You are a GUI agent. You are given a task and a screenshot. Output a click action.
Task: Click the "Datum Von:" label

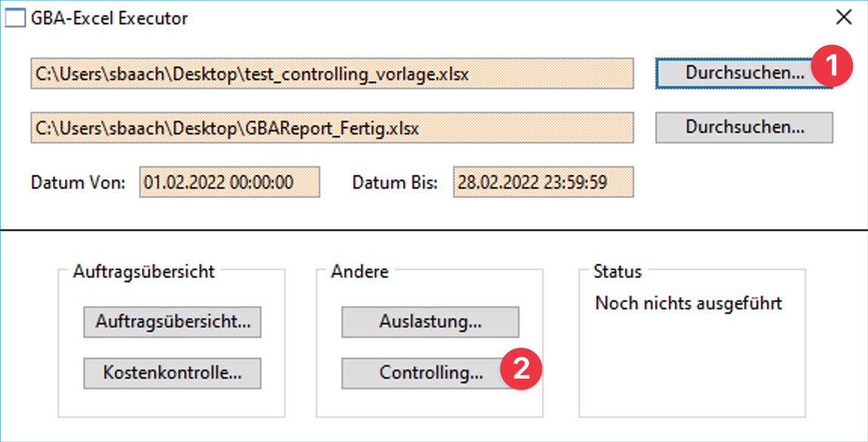point(78,183)
